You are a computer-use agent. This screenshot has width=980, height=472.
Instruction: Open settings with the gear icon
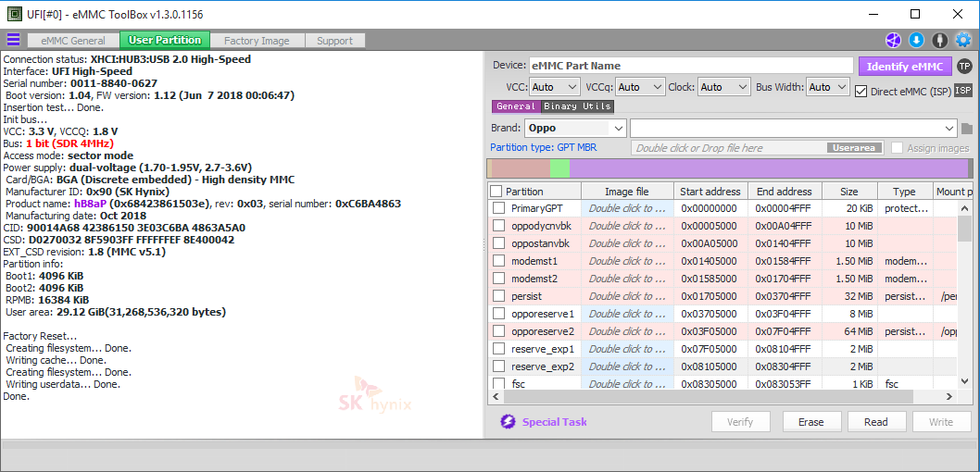[x=963, y=40]
